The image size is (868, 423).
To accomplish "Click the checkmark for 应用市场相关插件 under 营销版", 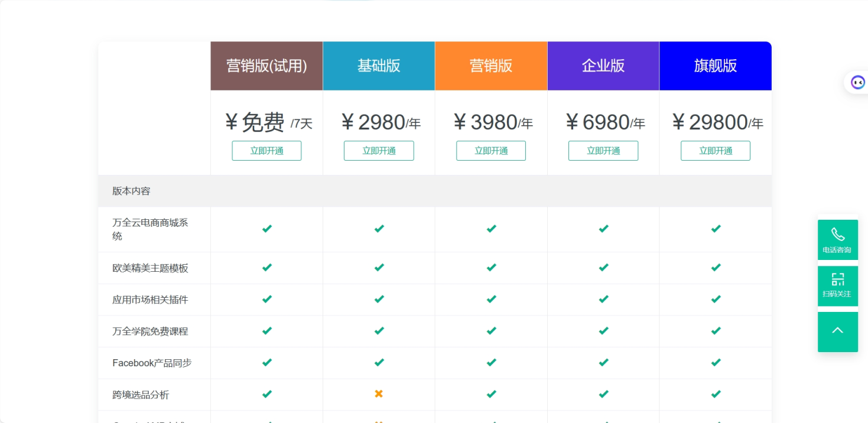I will pos(491,299).
